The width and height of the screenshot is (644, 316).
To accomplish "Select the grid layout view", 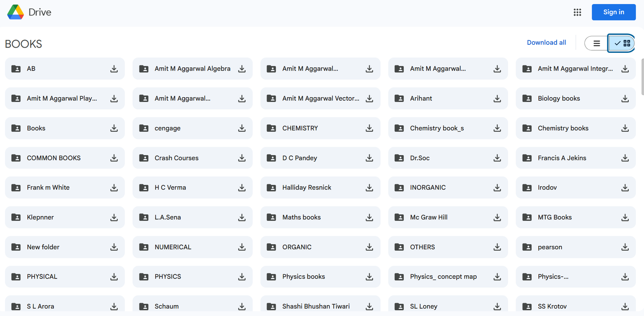I will 622,43.
